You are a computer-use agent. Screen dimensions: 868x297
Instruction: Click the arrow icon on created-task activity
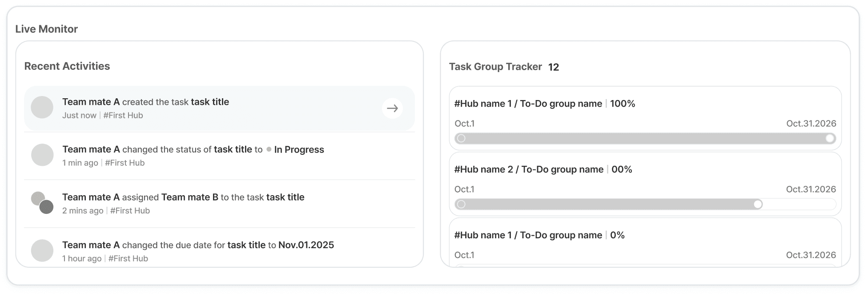392,108
